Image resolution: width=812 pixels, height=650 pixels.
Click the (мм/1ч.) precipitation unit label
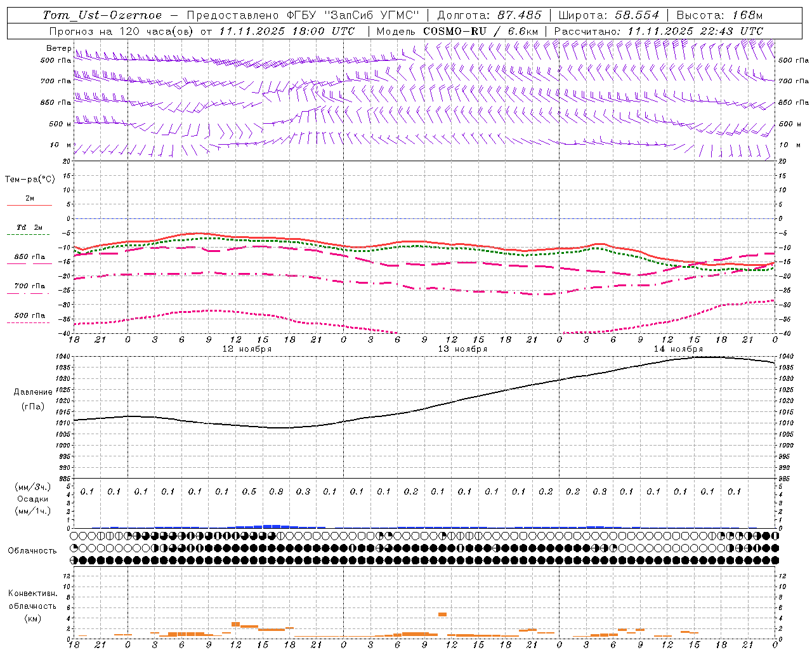pos(33,511)
